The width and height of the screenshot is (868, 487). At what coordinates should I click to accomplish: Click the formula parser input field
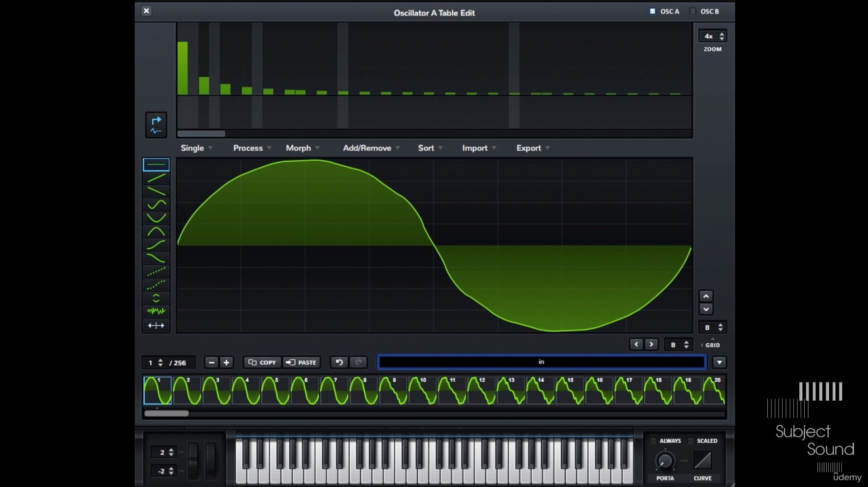click(542, 362)
